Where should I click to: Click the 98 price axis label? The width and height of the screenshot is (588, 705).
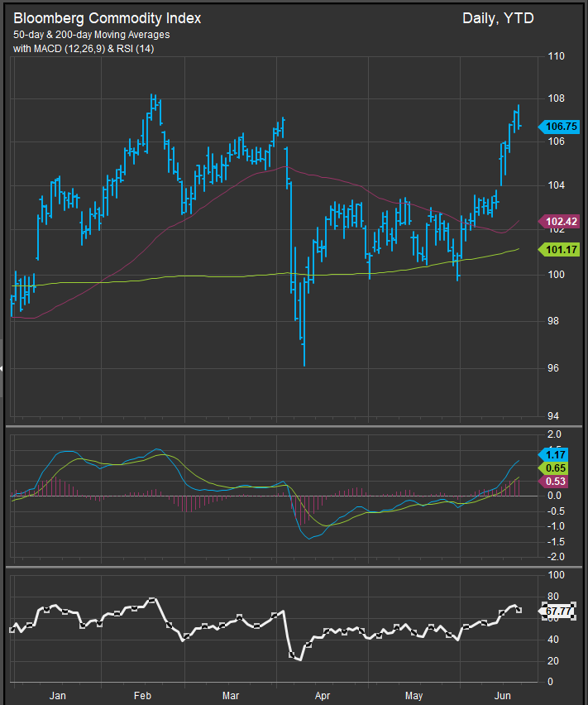553,320
